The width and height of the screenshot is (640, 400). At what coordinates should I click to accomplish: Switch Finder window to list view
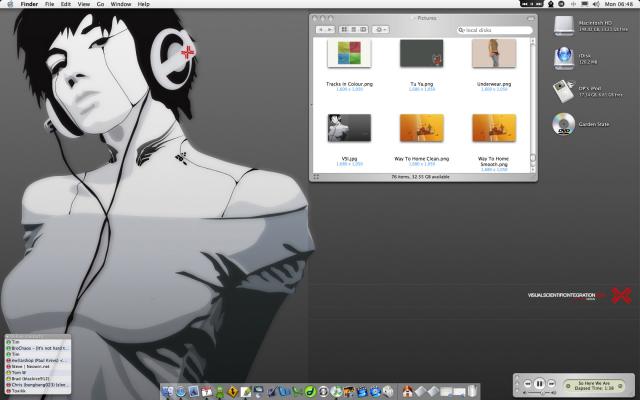click(x=353, y=29)
